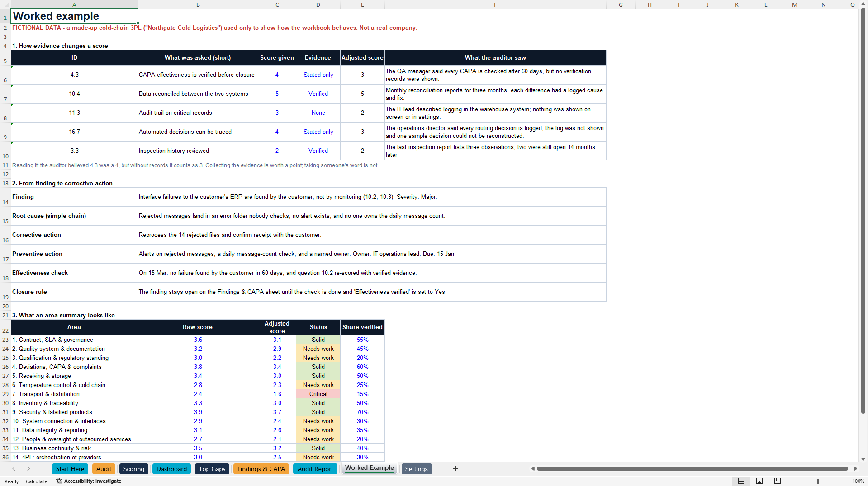The width and height of the screenshot is (868, 486).
Task: Click 'Closure rule' label cell
Action: coord(74,292)
